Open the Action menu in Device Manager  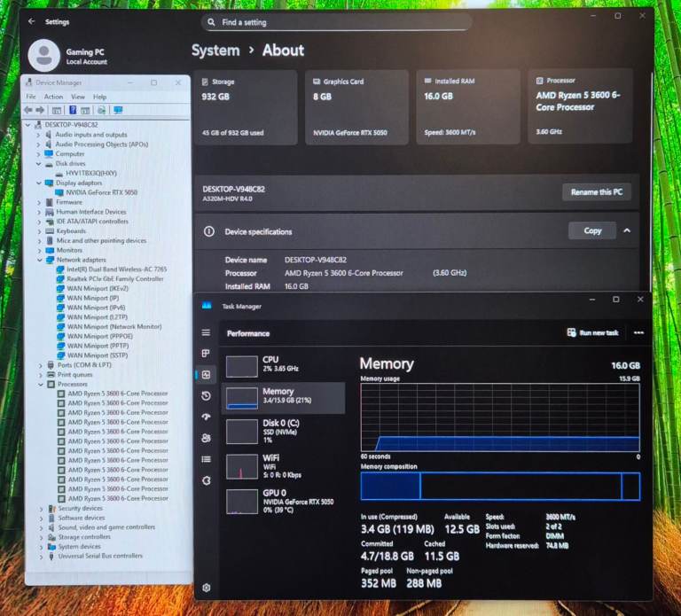point(53,97)
